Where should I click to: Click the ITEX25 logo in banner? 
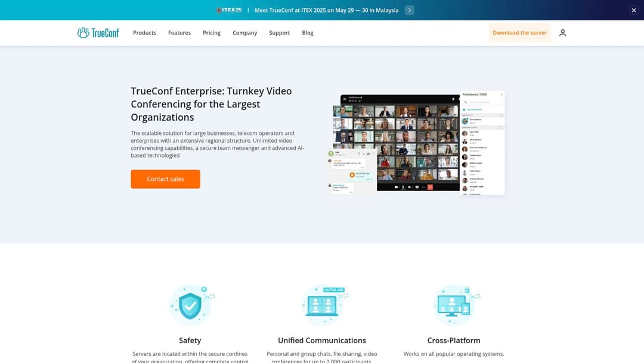pos(229,10)
